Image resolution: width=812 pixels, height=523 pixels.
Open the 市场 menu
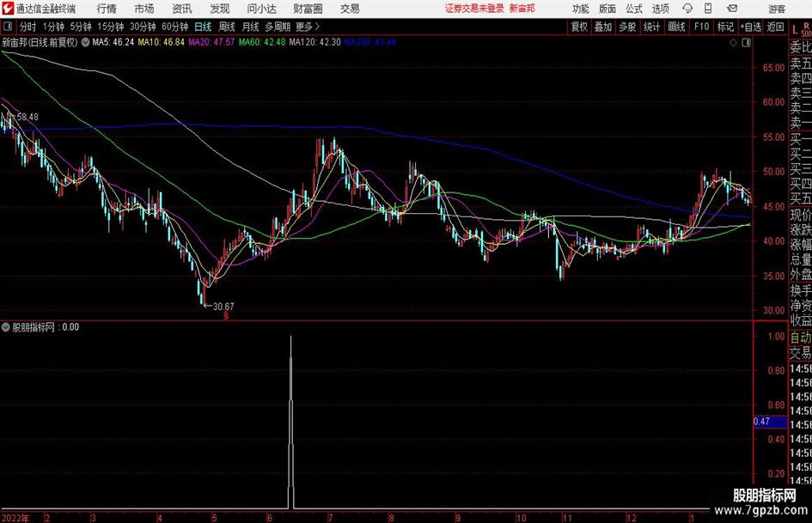[144, 9]
